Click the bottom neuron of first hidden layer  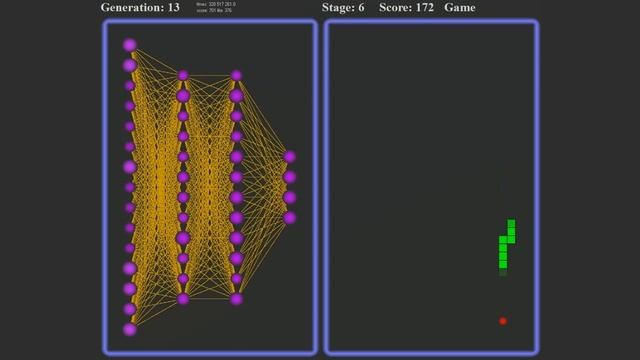pyautogui.click(x=183, y=299)
